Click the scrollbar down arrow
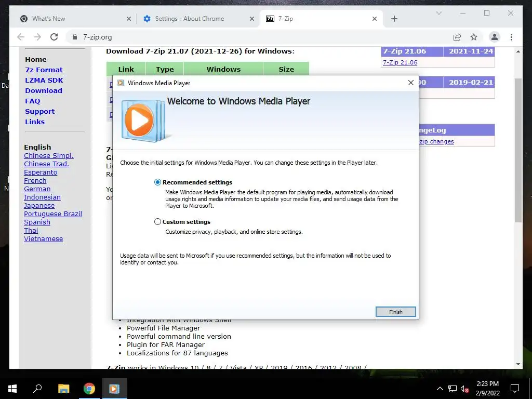The image size is (532, 399). click(x=518, y=364)
